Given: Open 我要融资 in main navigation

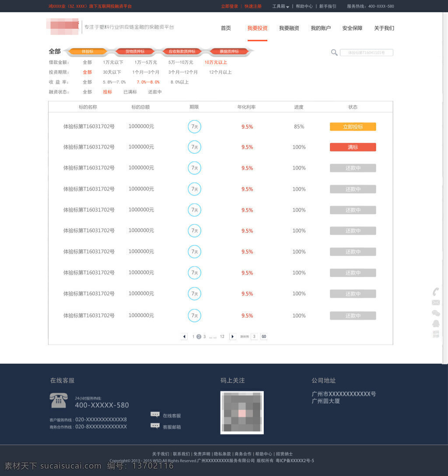Looking at the screenshot, I should [289, 28].
